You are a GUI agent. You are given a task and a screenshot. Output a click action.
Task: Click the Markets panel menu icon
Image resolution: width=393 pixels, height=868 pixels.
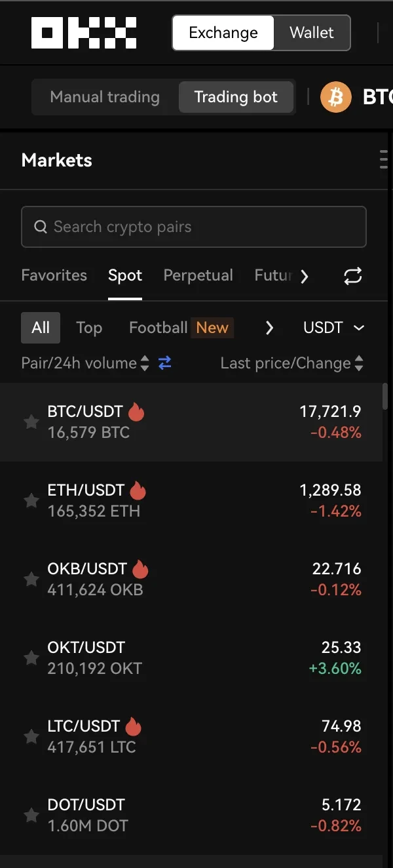[x=386, y=159]
